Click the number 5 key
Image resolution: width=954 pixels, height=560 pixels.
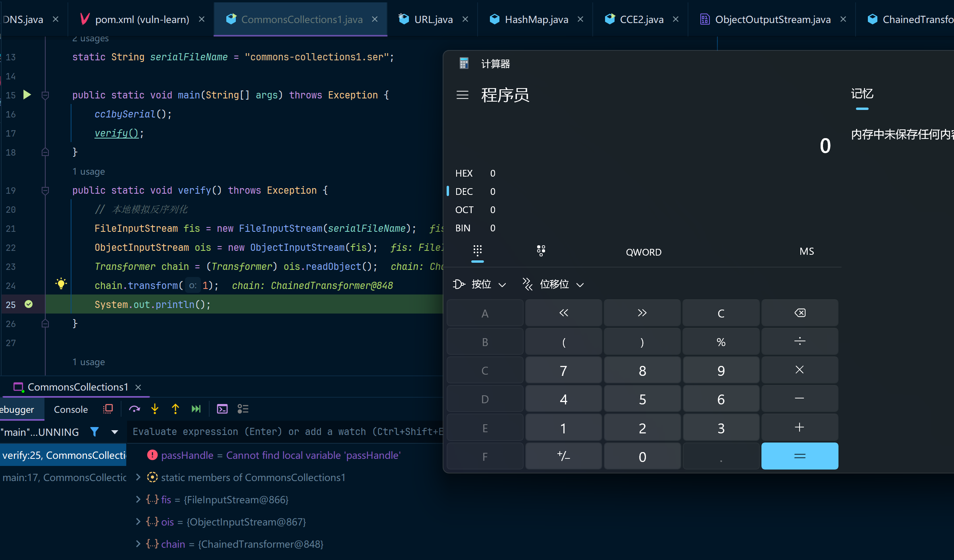(x=642, y=399)
